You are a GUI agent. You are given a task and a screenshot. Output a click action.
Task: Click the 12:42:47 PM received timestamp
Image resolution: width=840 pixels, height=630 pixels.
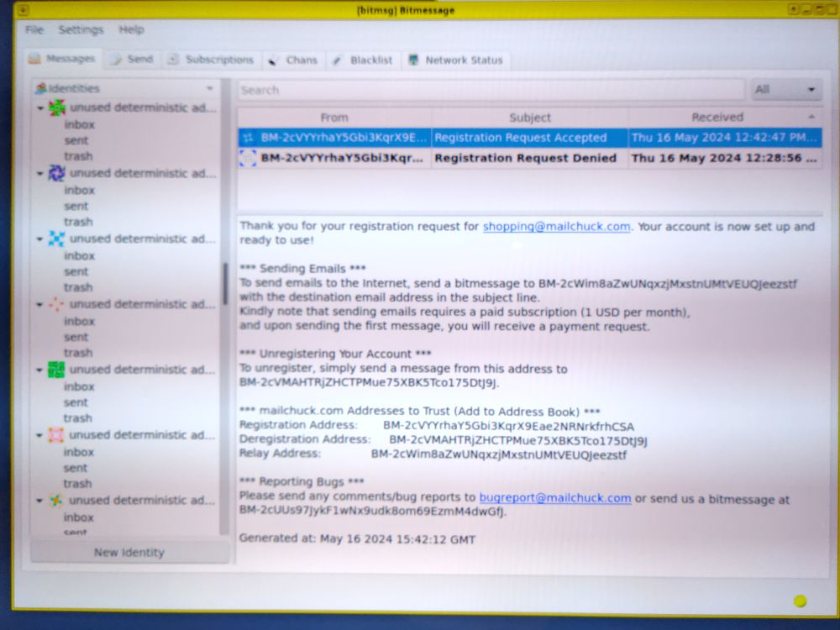tap(725, 138)
